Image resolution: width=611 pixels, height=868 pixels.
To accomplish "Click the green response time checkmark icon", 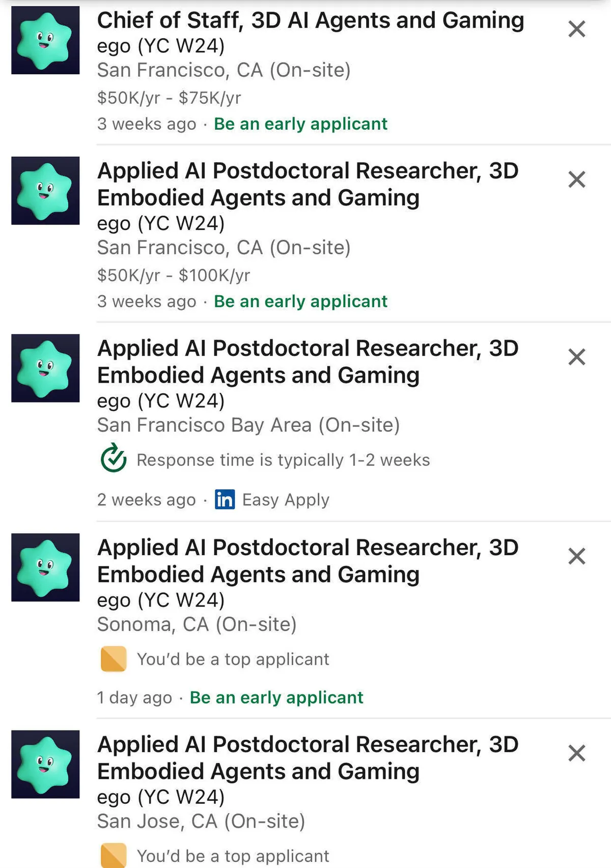I will point(113,458).
